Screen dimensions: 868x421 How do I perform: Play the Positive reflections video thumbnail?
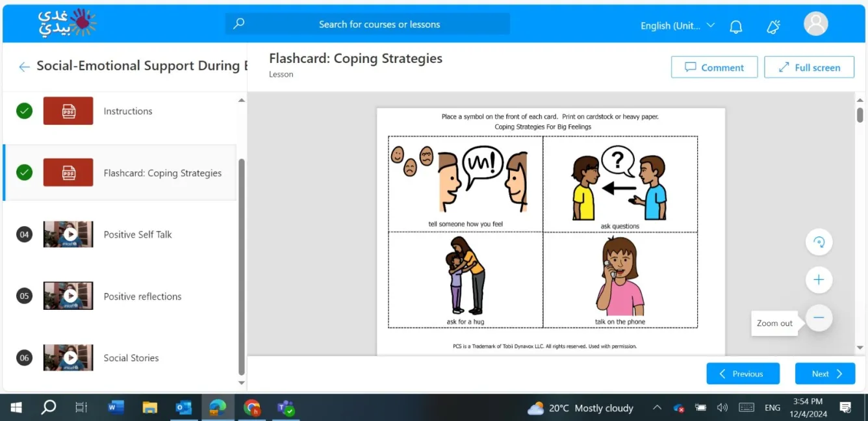tap(68, 296)
